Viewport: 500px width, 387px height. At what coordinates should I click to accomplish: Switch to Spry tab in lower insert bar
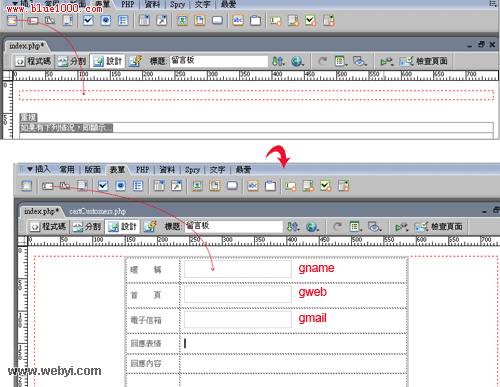point(192,170)
